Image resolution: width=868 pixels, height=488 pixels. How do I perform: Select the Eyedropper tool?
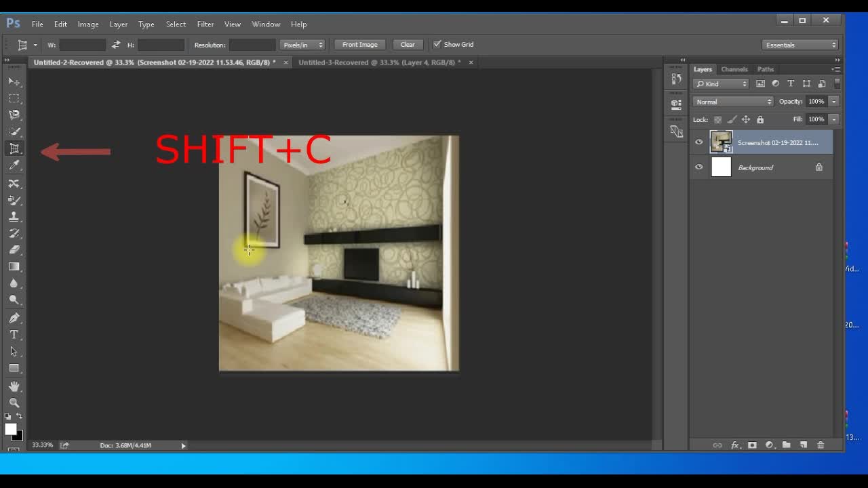click(14, 165)
